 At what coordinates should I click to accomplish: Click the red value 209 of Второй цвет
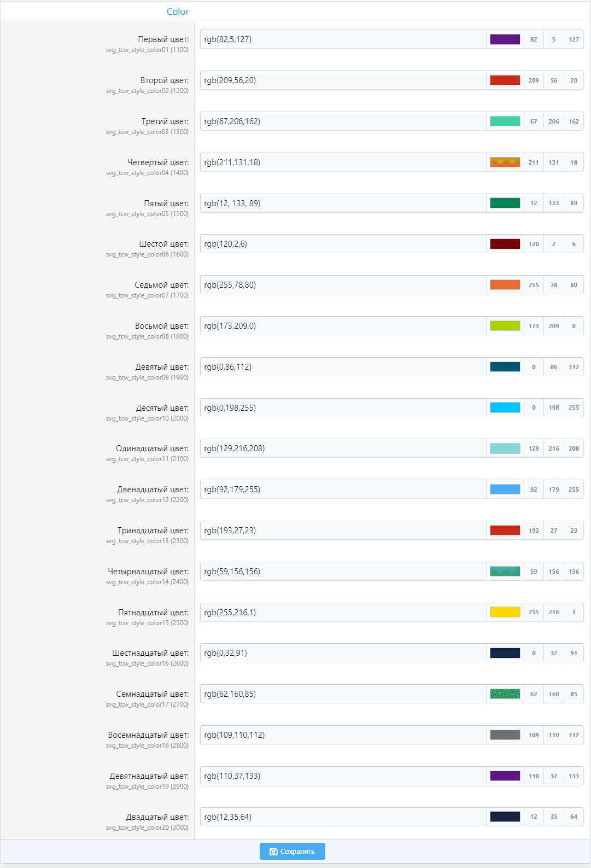534,80
